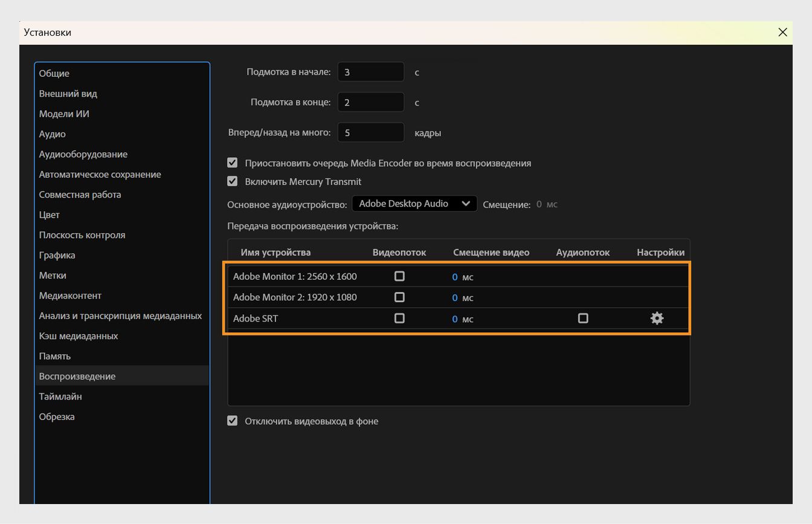Screen dimensions: 812x524
Task: Click Подмотка в конце input field
Action: tap(370, 102)
